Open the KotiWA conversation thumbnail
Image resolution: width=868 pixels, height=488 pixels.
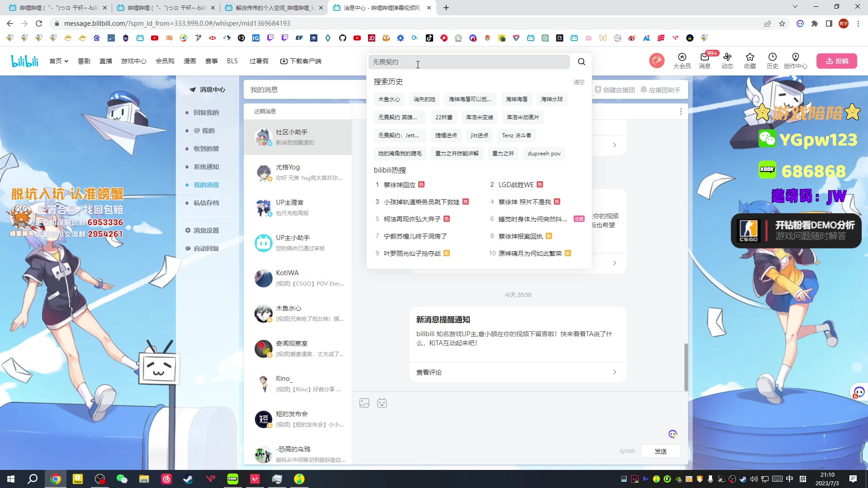click(264, 278)
